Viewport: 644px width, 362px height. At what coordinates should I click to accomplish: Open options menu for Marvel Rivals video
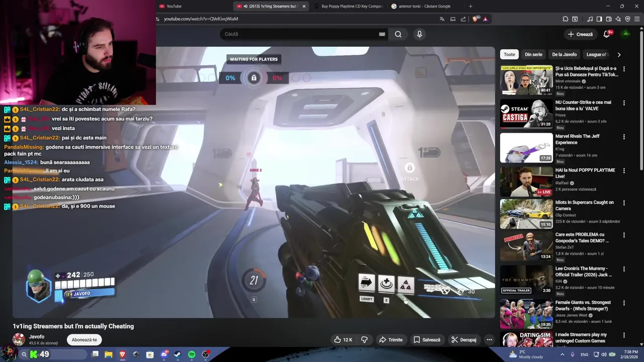pyautogui.click(x=624, y=137)
